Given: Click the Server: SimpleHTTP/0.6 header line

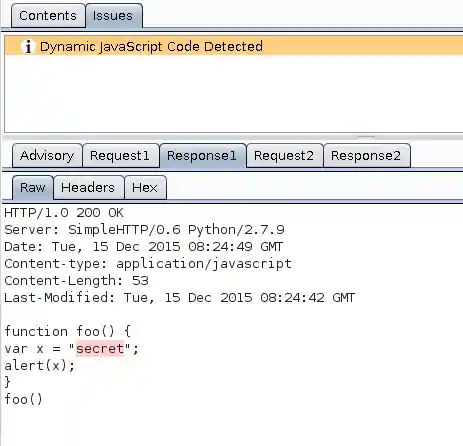Looking at the screenshot, I should tap(144, 230).
